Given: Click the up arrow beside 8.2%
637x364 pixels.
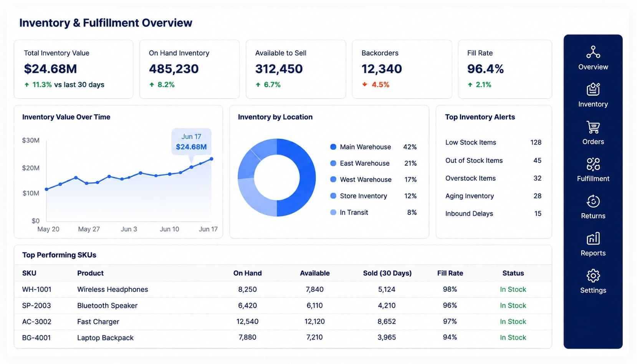Looking at the screenshot, I should [x=152, y=85].
